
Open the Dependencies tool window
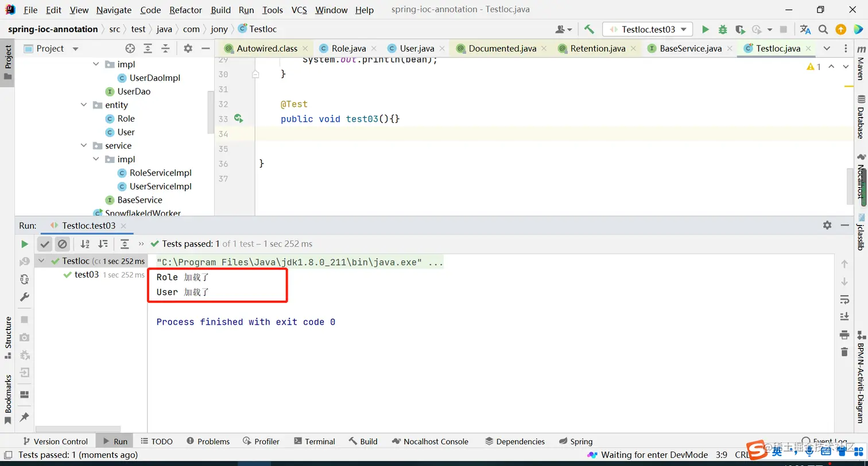tap(514, 441)
